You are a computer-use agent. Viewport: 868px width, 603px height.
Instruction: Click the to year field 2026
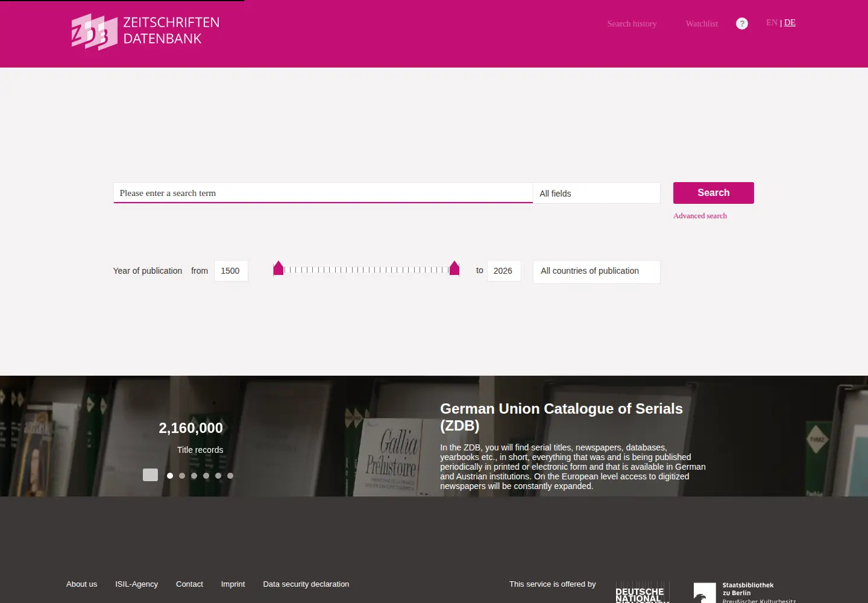coord(504,271)
